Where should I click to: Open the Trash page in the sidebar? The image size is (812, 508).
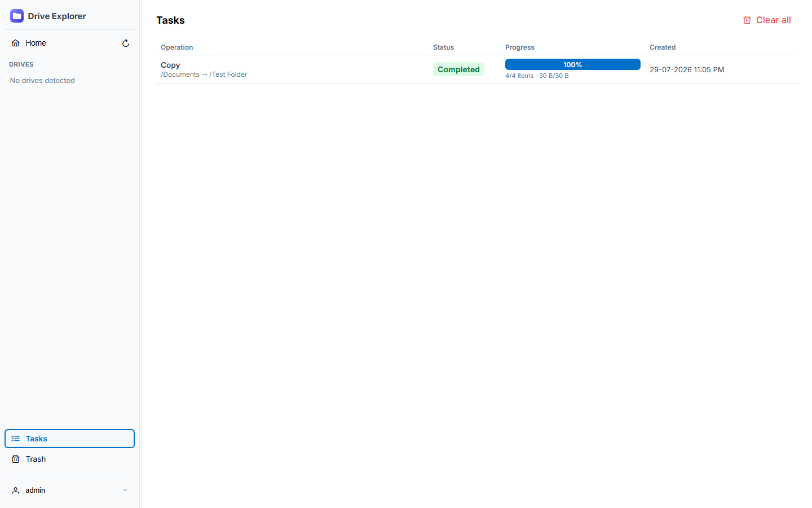[69, 459]
